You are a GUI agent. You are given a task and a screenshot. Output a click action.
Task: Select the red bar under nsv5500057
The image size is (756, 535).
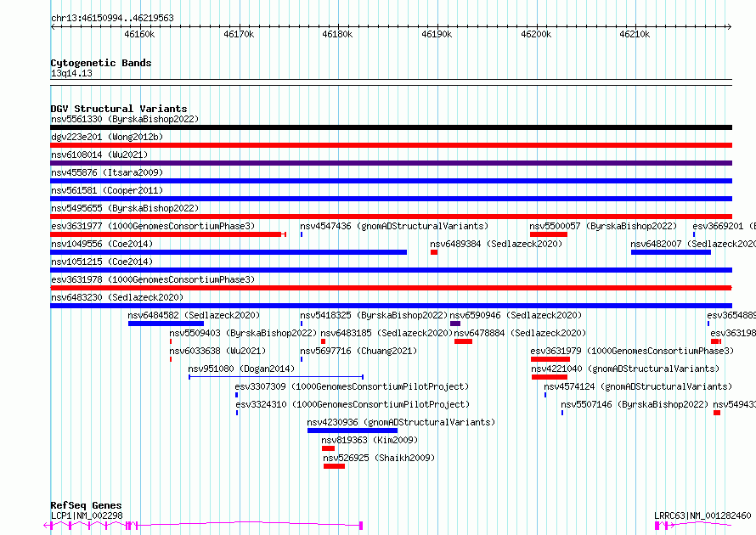[x=549, y=234]
